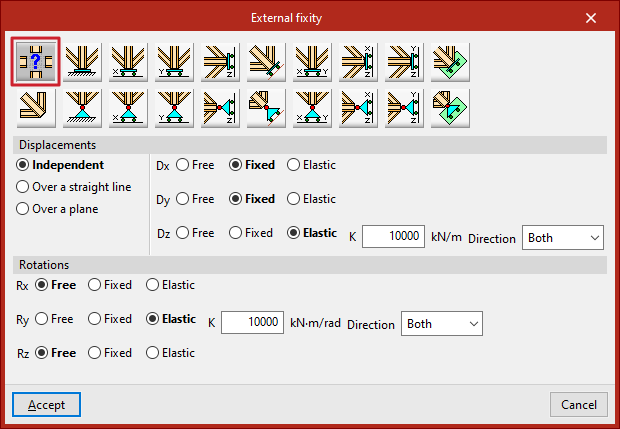Viewport: 620px width, 429px height.
Task: Select pinned support on inclined green plane
Action: 450,108
